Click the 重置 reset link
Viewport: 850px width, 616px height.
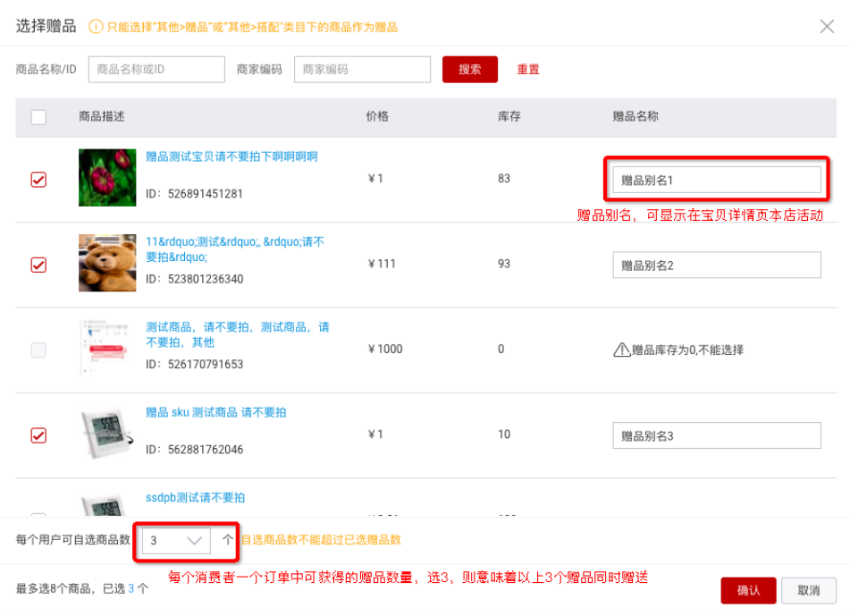point(528,70)
